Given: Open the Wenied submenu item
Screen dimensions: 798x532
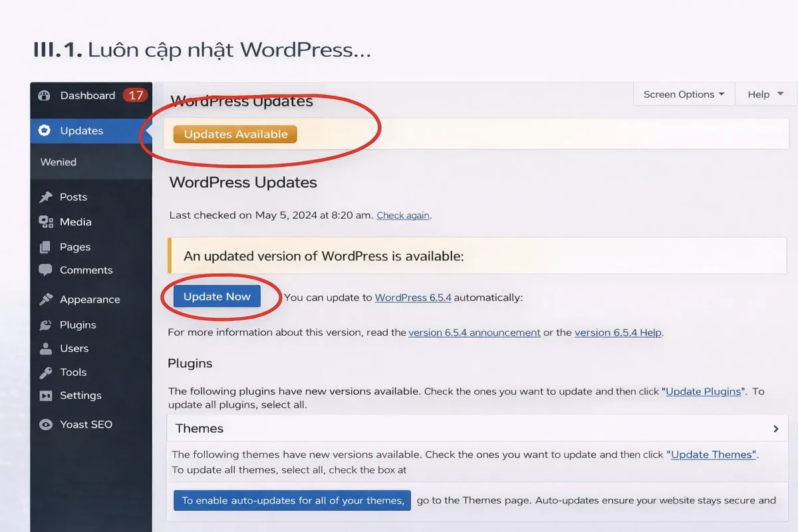Looking at the screenshot, I should [x=59, y=162].
